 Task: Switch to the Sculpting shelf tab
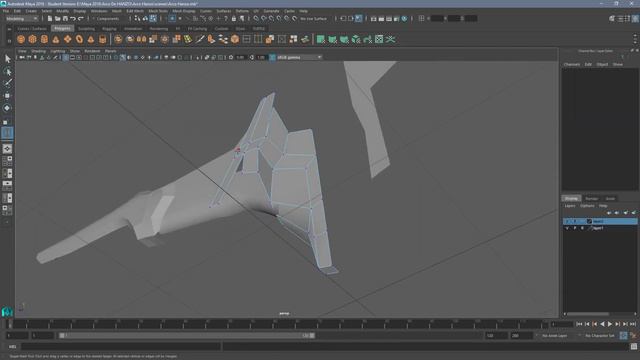86,29
